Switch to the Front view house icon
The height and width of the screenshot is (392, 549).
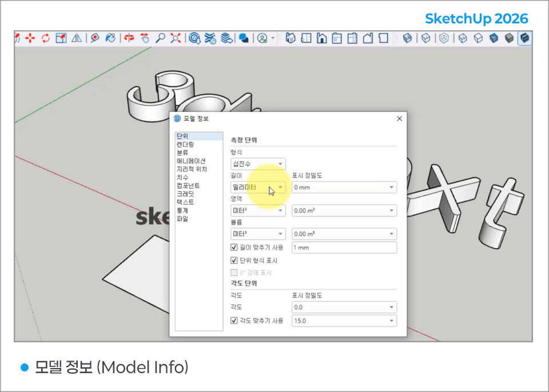321,38
